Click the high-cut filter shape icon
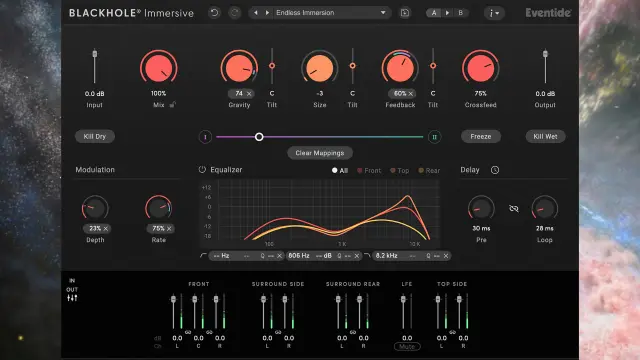Image resolution: width=640 pixels, height=360 pixels. [x=367, y=256]
